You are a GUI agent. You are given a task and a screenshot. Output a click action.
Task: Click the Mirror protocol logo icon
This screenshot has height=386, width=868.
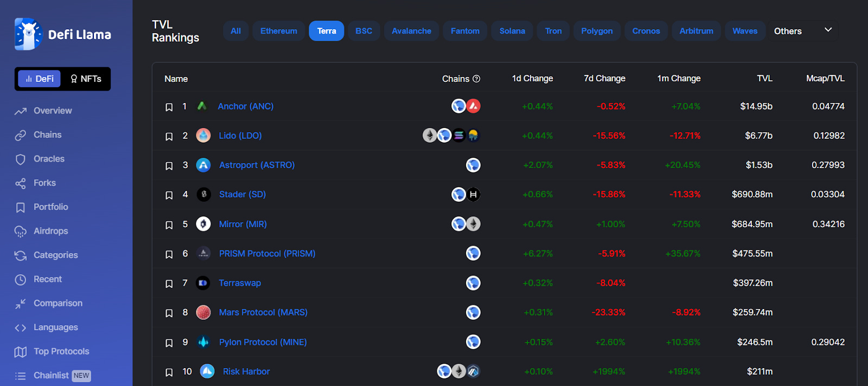coord(203,224)
